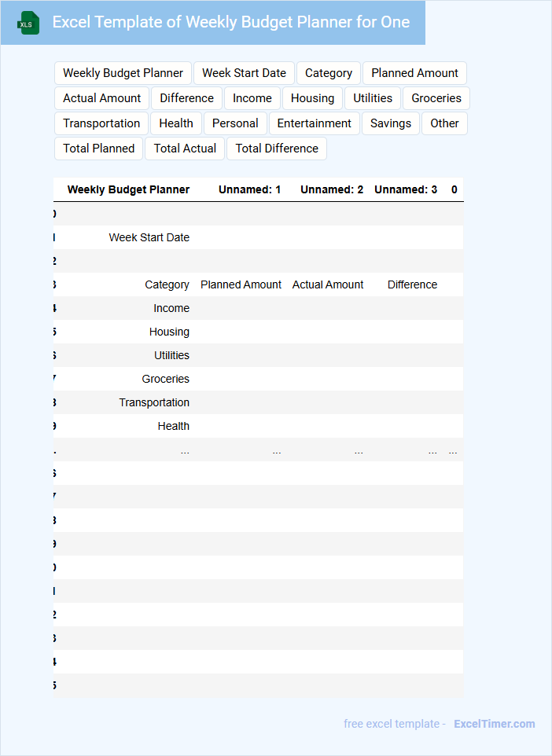Select the Week Start Date tag
Image resolution: width=552 pixels, height=756 pixels.
(244, 73)
